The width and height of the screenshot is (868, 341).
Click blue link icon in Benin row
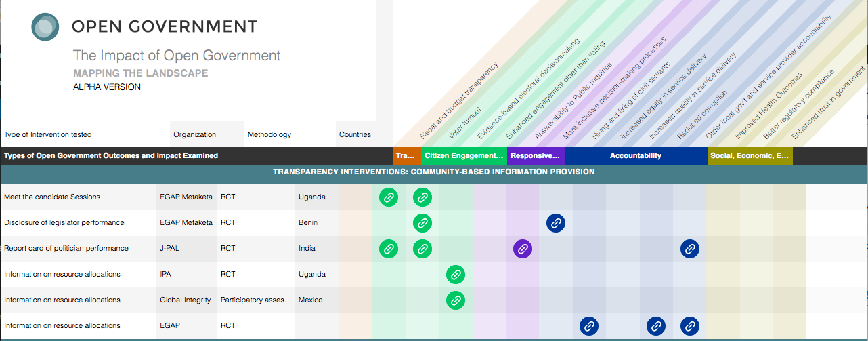[x=556, y=223]
